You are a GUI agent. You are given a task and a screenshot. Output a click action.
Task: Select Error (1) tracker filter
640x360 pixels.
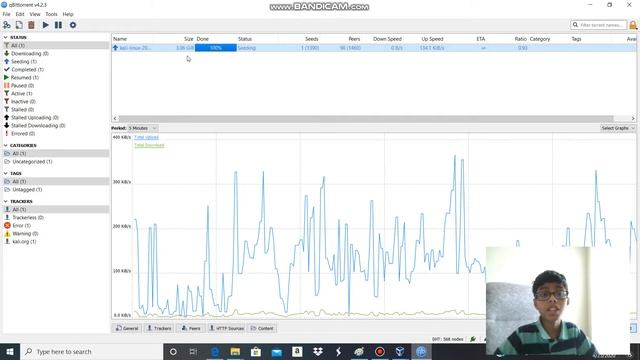click(21, 226)
